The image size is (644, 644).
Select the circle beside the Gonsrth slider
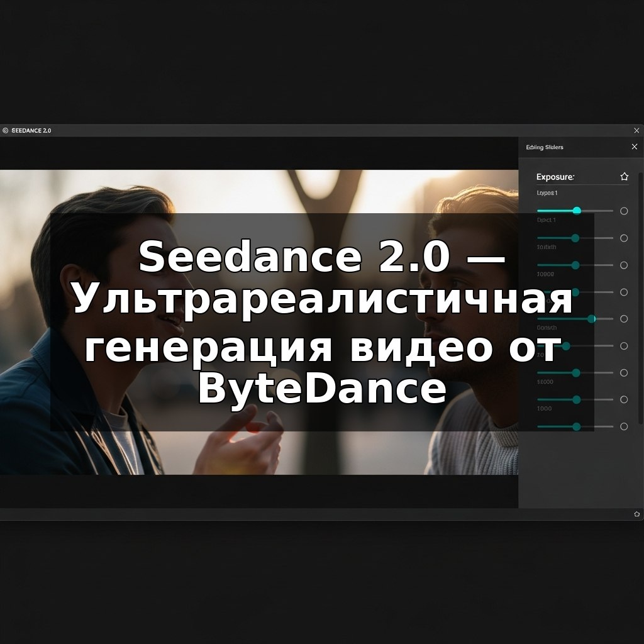624,346
